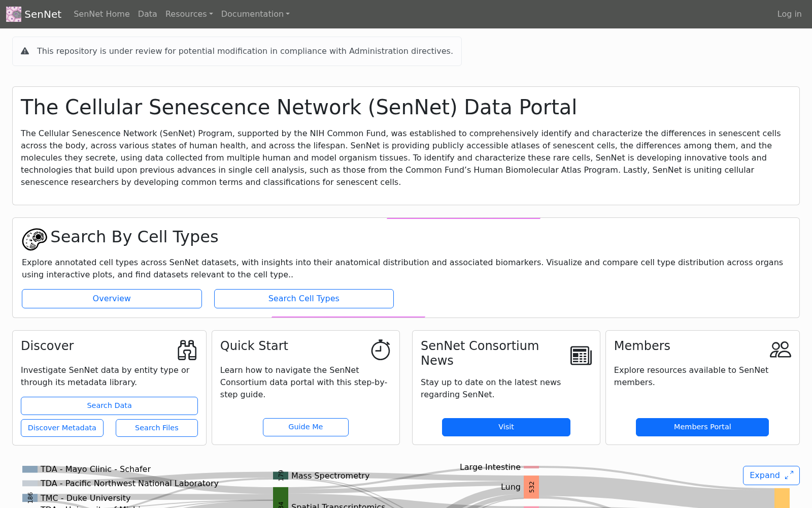Click the cell type illustration icon
Viewport: 812px width, 508px height.
pos(35,239)
